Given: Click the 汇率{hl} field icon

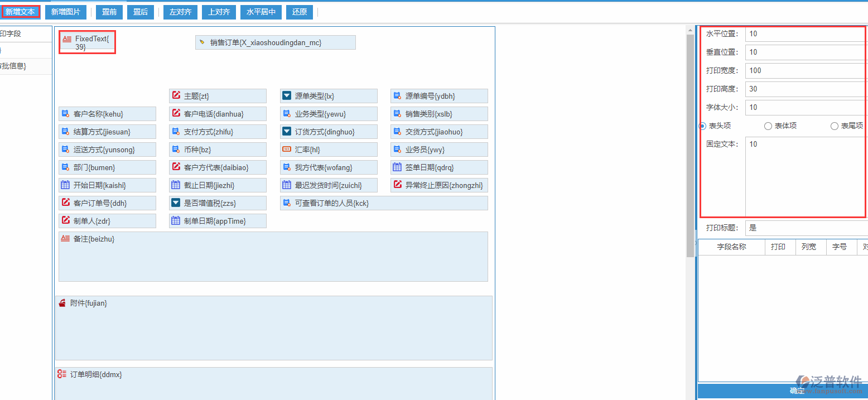Looking at the screenshot, I should (x=287, y=150).
